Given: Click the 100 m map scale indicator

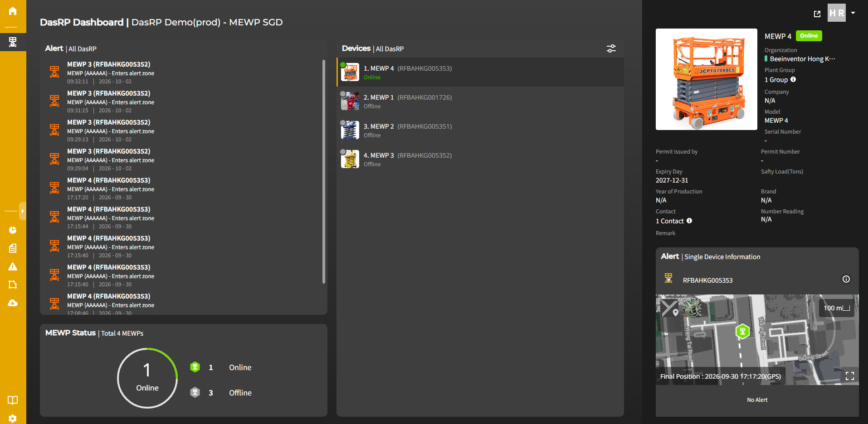Looking at the screenshot, I should pos(837,308).
